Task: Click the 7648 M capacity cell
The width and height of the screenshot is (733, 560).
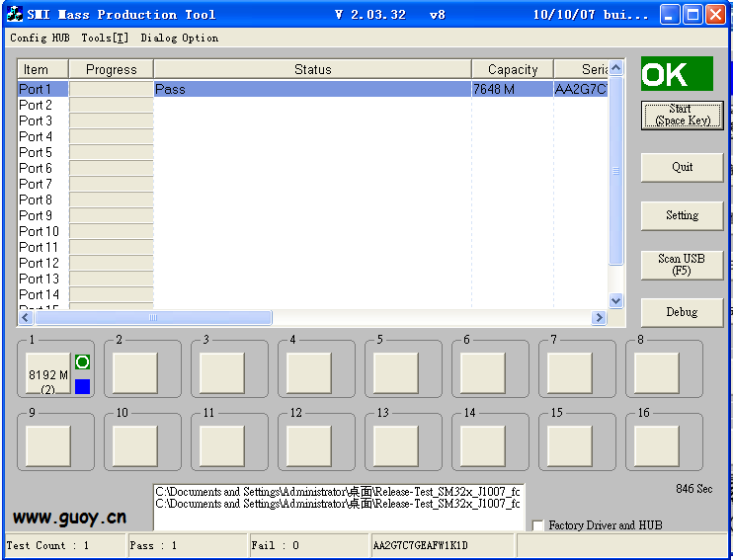Action: click(513, 89)
